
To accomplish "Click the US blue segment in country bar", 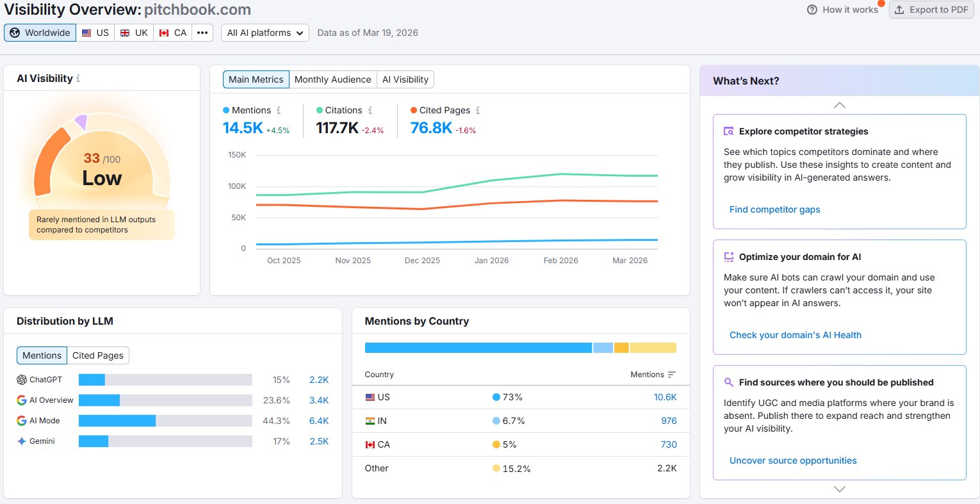I will 478,348.
